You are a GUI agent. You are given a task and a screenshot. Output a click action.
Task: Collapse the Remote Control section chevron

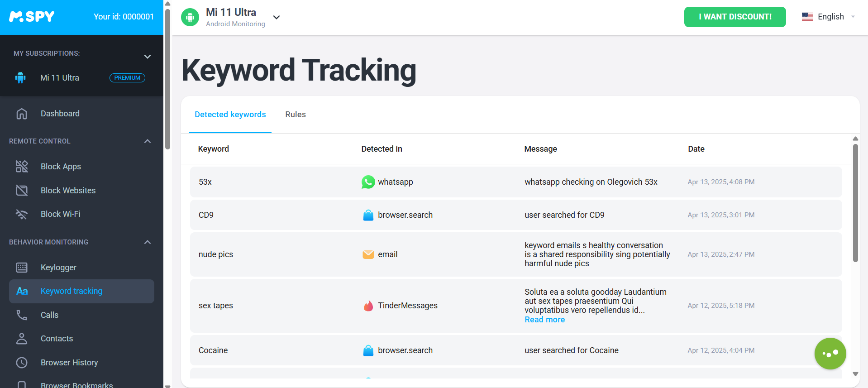coord(147,141)
